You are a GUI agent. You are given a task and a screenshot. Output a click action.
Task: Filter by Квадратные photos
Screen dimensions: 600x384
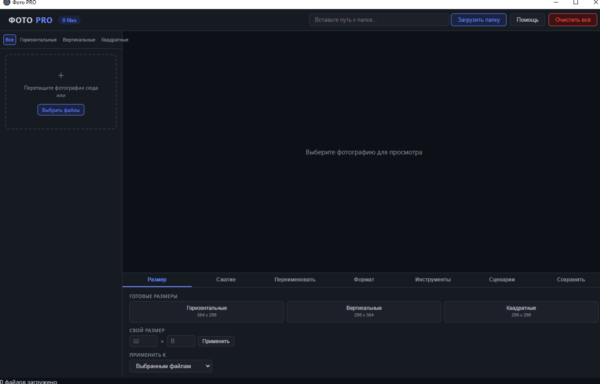(x=115, y=40)
